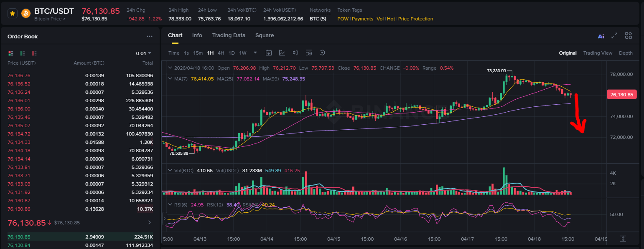Open the hexagon chart settings icon

(322, 53)
